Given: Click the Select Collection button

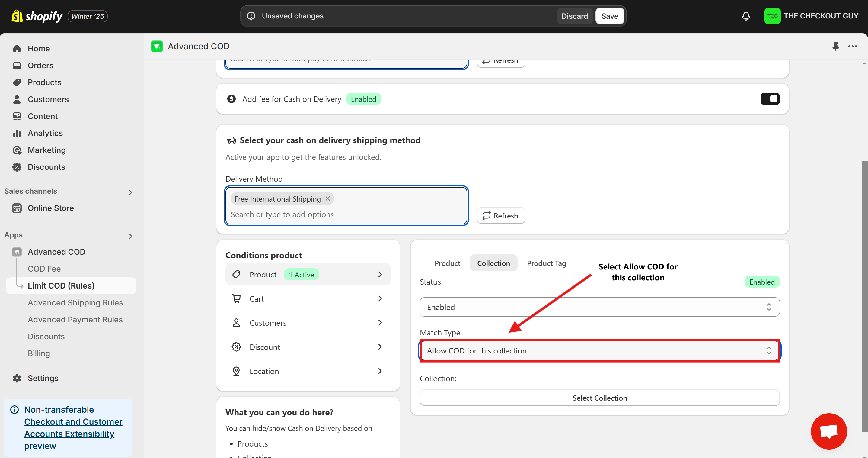Looking at the screenshot, I should pos(599,398).
